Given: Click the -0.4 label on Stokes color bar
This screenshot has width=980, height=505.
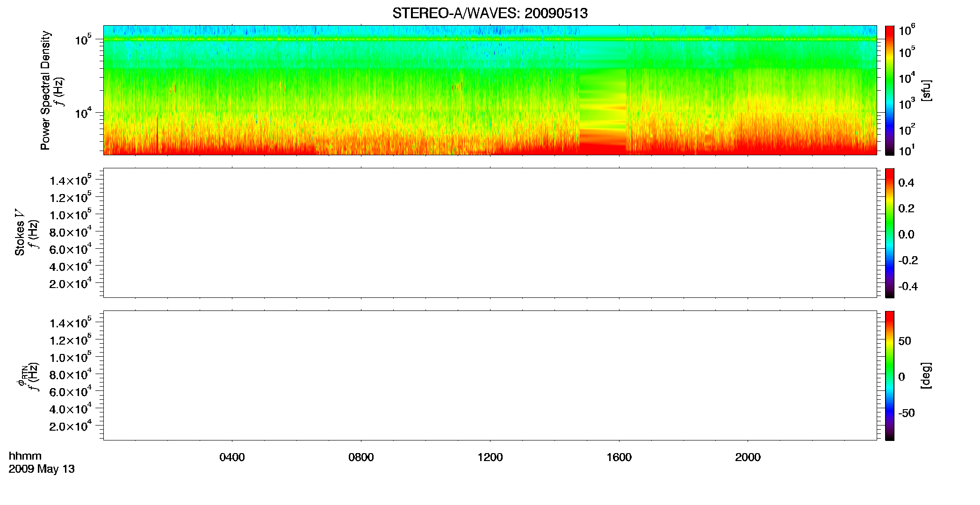Looking at the screenshot, I should [908, 287].
